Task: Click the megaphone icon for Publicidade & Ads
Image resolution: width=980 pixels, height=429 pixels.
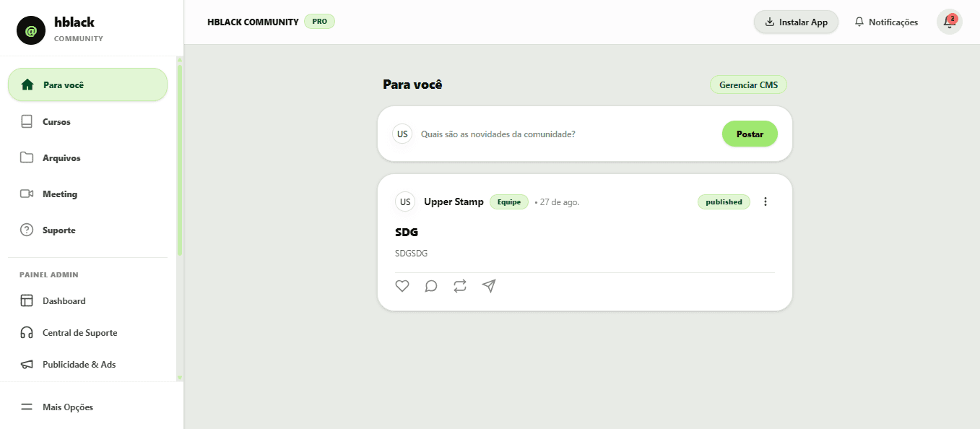Action: [27, 364]
